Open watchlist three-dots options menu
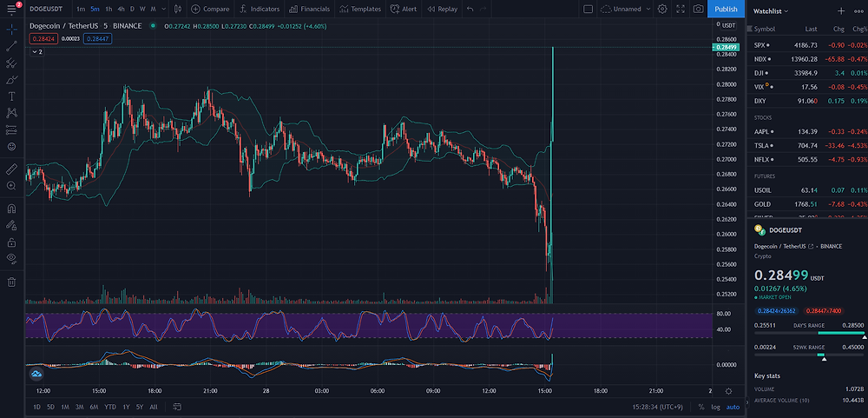868x418 pixels. (858, 11)
